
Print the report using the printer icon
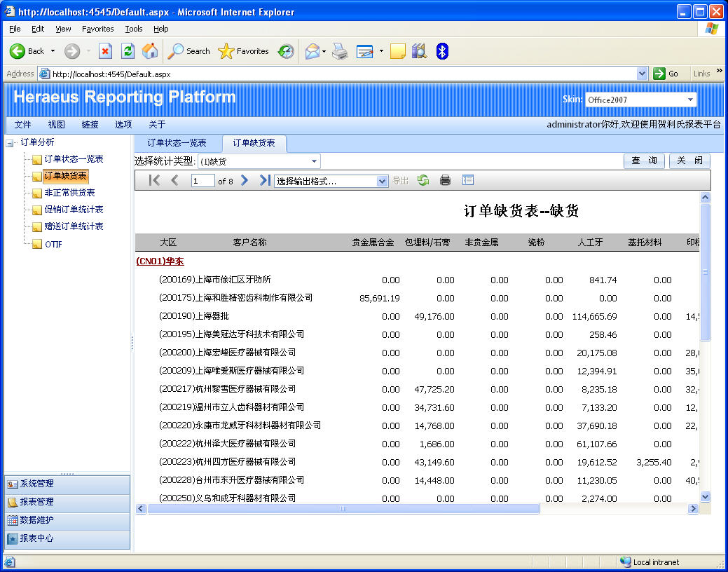click(x=445, y=180)
